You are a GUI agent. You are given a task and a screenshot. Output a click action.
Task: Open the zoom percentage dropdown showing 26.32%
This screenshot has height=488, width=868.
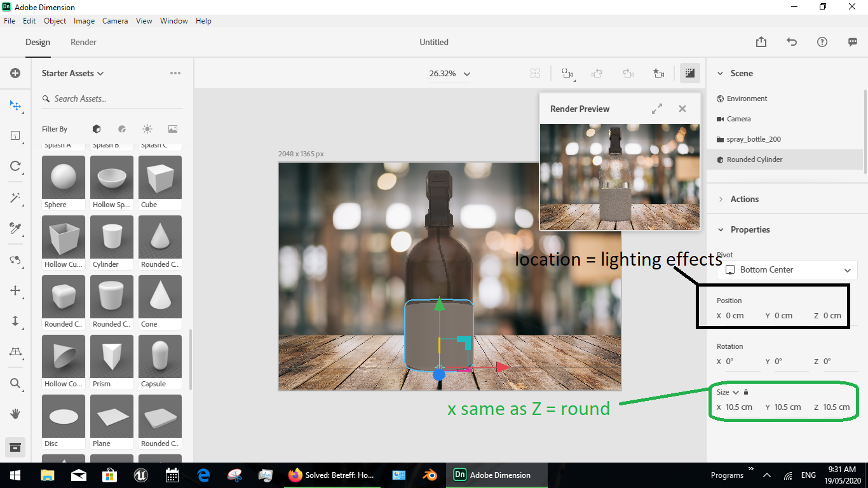pyautogui.click(x=450, y=73)
